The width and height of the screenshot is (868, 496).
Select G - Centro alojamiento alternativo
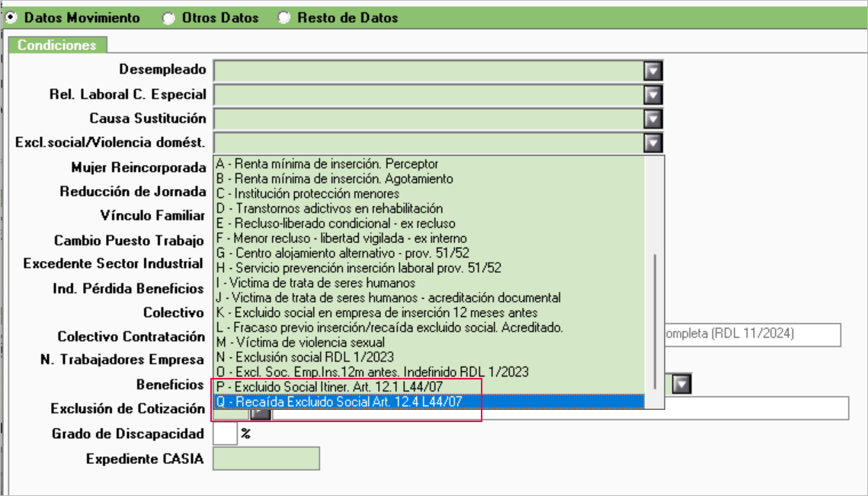[429, 254]
